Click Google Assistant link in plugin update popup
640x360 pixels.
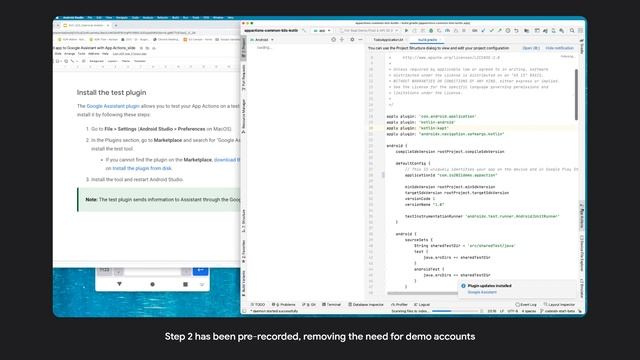(482, 292)
